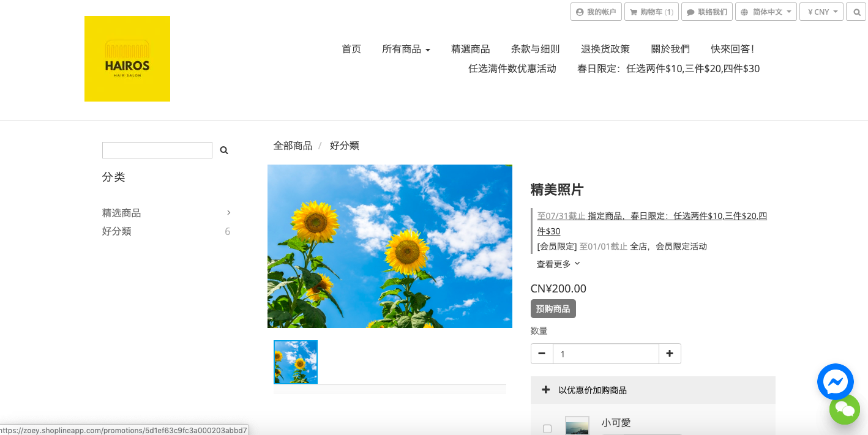
Task: Click the 会员限定活动 promotion text
Action: pos(668,247)
